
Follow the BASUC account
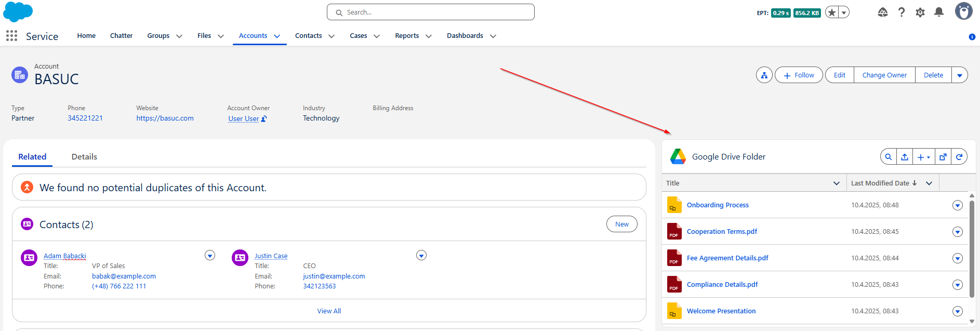point(799,75)
